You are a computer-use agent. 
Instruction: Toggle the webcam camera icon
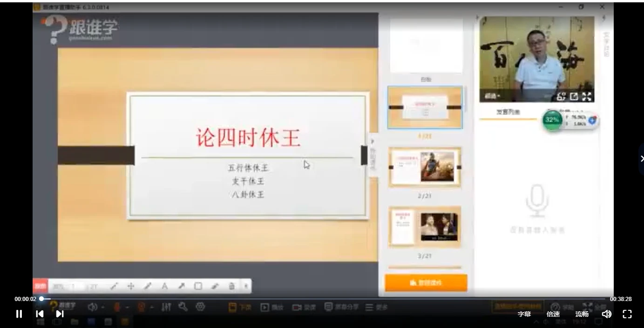(x=142, y=307)
